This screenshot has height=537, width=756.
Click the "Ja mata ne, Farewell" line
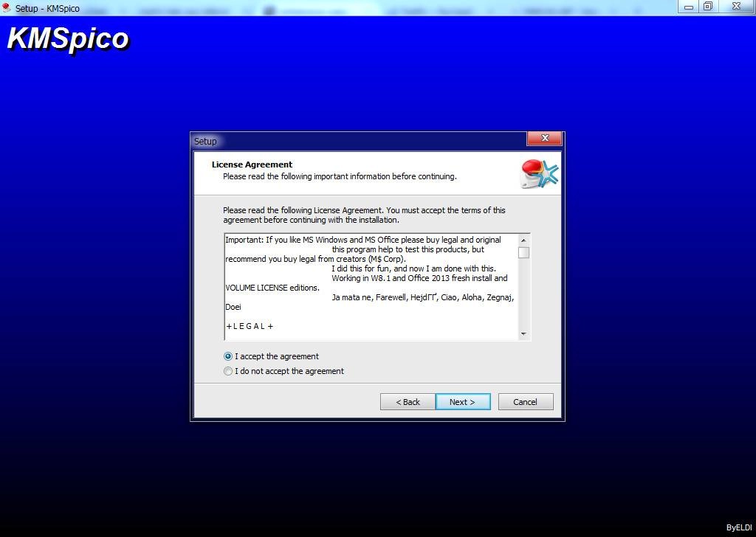click(x=423, y=297)
